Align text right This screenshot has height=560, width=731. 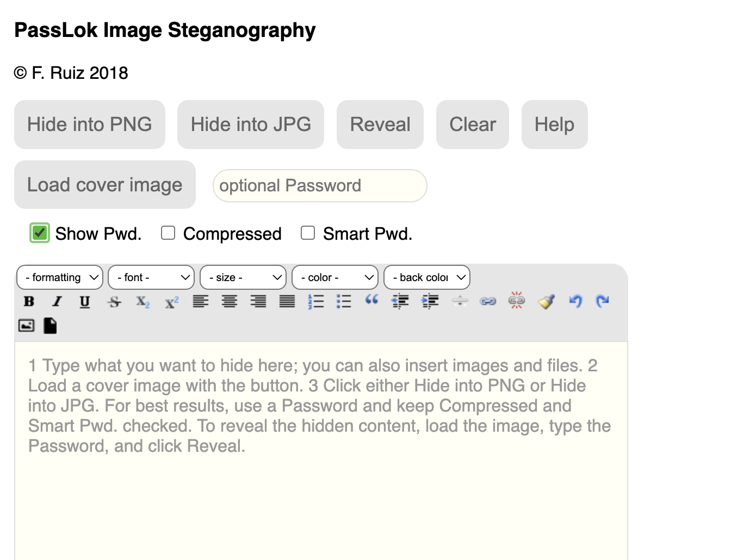click(x=258, y=301)
